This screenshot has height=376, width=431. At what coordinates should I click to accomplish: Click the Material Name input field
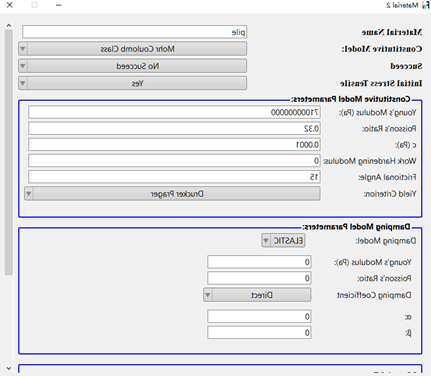[134, 32]
